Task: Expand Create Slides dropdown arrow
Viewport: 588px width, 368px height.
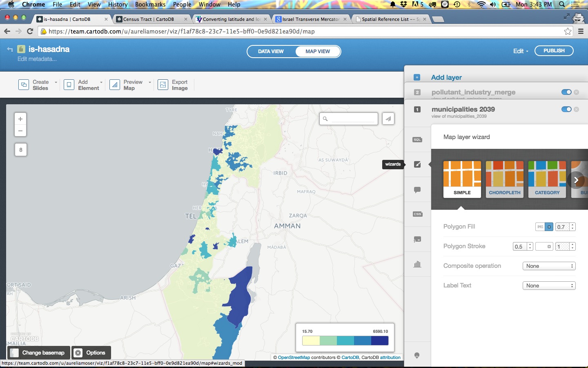Action: 56,82
